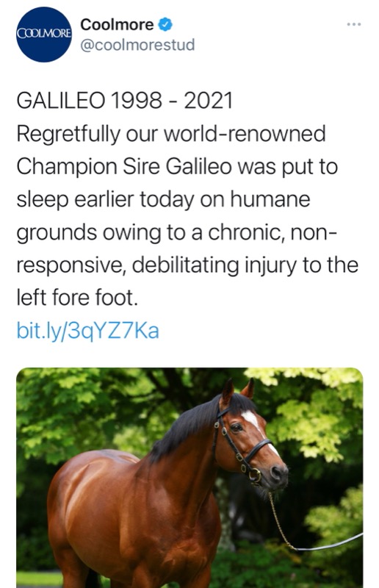Click the 'world-renowned' text line

171,134
